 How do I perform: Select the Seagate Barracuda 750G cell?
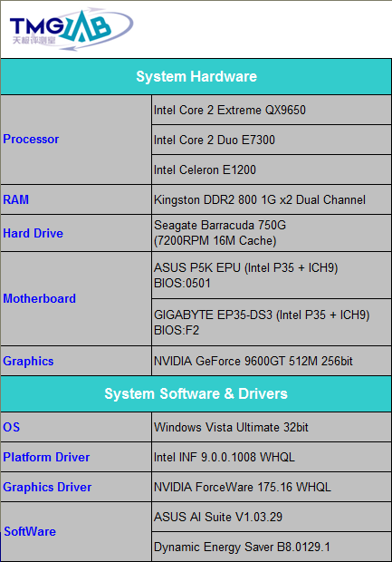point(272,233)
